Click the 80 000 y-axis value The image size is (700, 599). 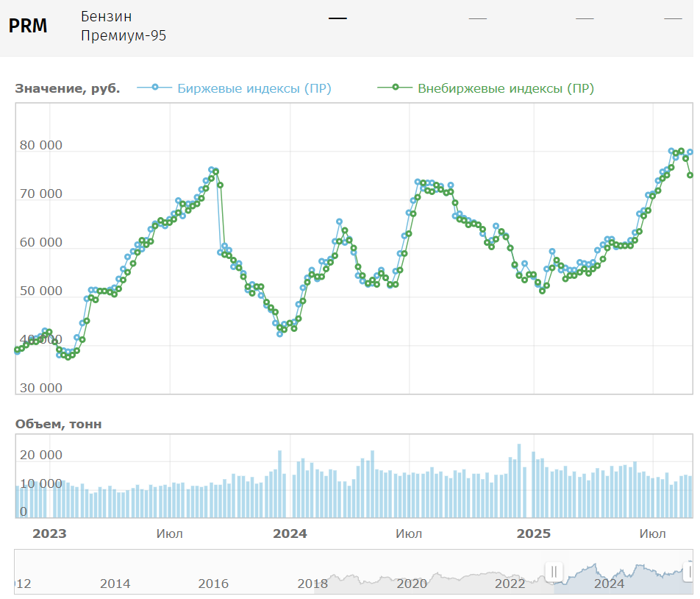41,145
